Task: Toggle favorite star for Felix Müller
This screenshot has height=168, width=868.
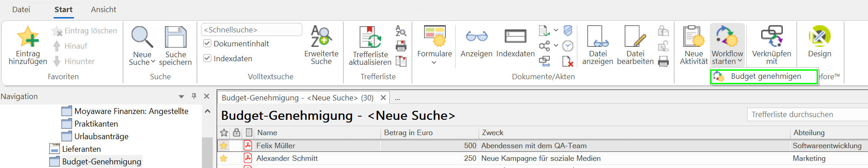Action: point(224,145)
